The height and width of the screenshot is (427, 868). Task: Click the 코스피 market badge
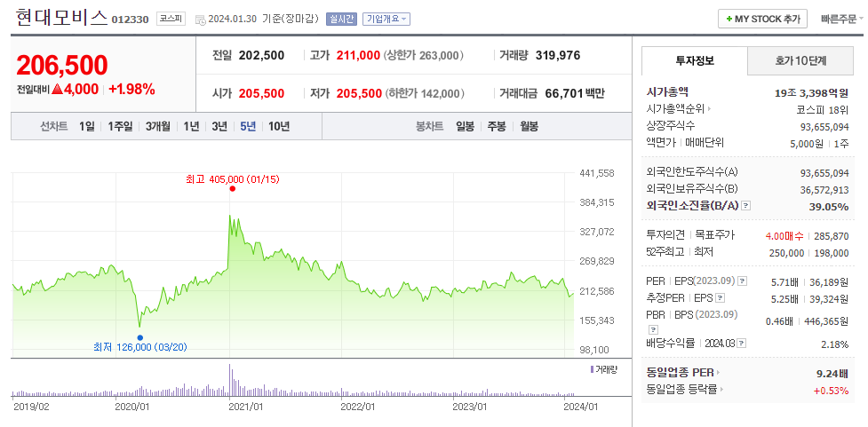click(x=171, y=19)
